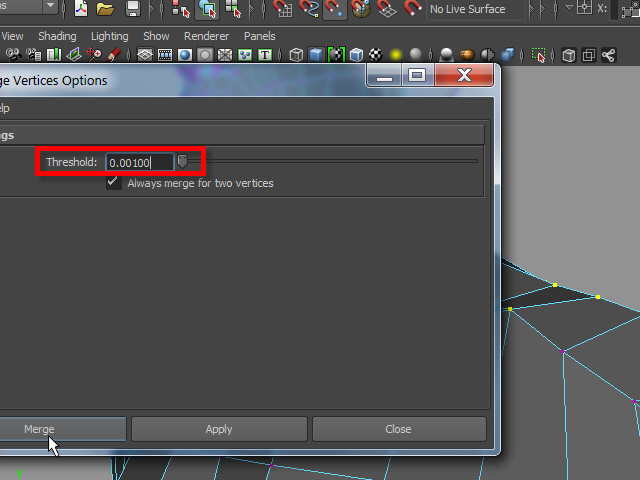Toggle the Safe action icon
The width and height of the screenshot is (640, 480).
245,55
